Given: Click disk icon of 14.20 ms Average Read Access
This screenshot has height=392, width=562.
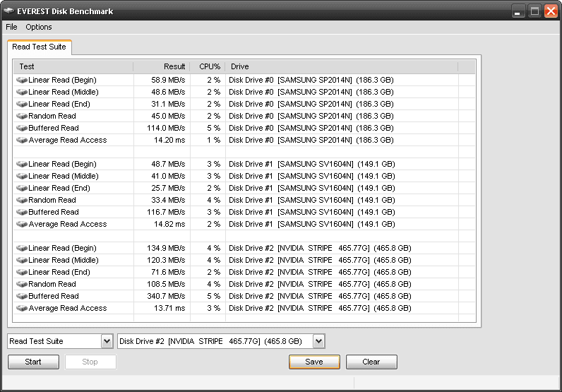Looking at the screenshot, I should coord(22,140).
